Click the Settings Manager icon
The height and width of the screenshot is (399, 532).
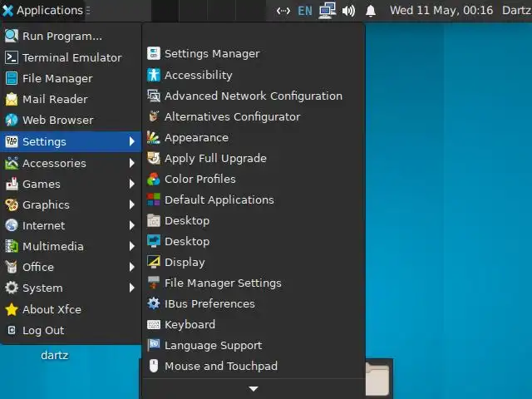click(x=154, y=53)
